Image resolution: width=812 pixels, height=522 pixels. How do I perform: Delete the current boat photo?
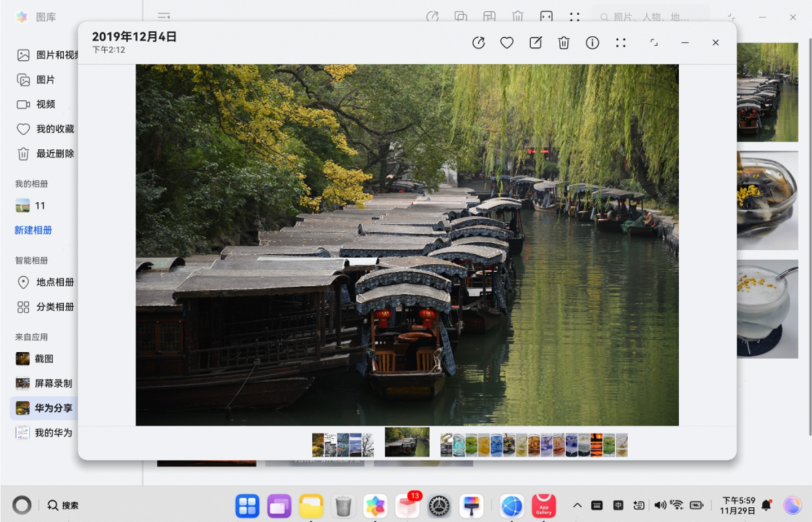(x=564, y=42)
